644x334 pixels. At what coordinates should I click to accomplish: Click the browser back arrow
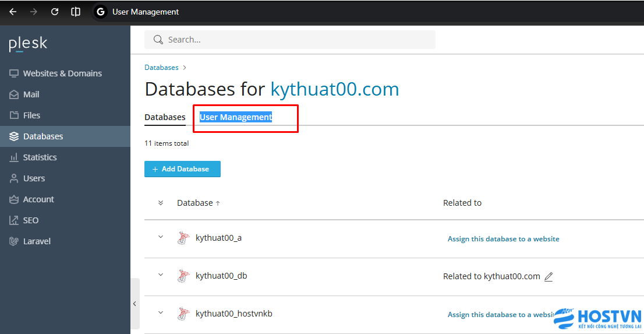[13, 12]
